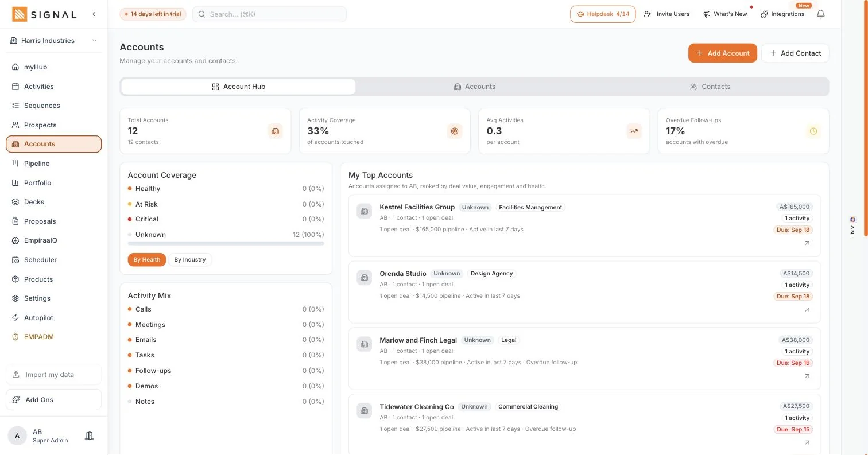This screenshot has height=455, width=868.
Task: Click Kestrel Facilities Group building icon
Action: click(x=365, y=211)
